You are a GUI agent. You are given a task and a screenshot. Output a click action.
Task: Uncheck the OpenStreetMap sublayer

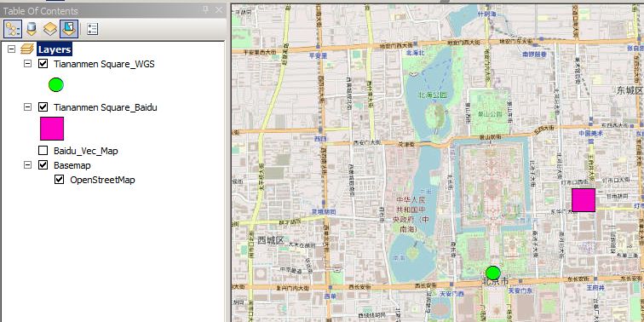pos(59,180)
